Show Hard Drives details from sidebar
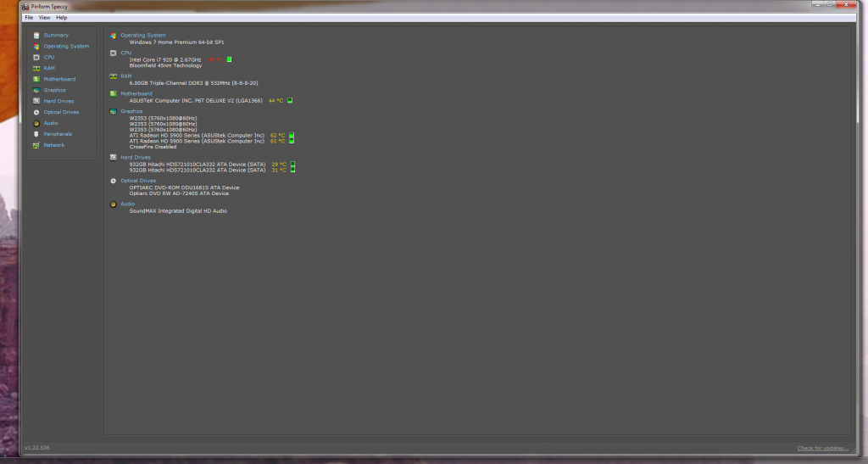868x464 pixels. [58, 101]
